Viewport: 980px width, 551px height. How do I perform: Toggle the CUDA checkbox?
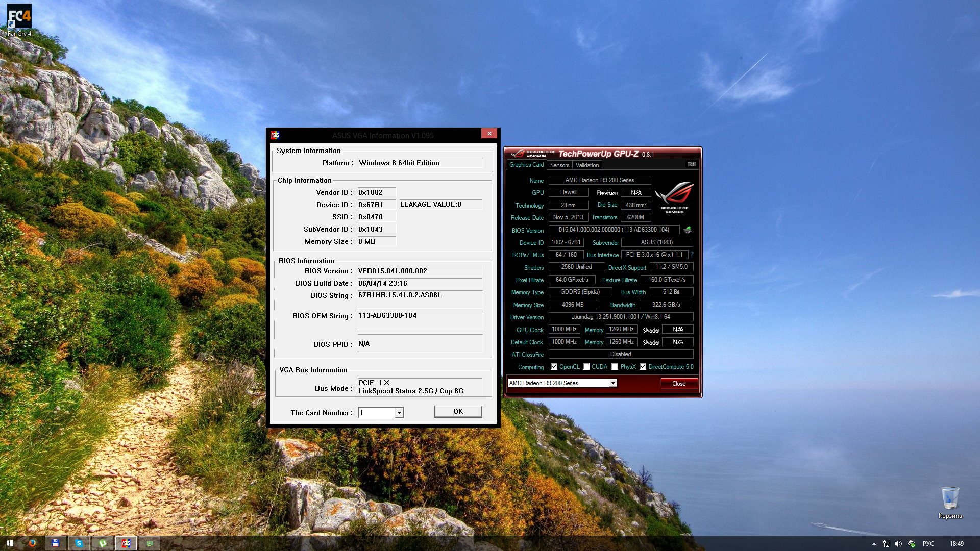(x=586, y=367)
